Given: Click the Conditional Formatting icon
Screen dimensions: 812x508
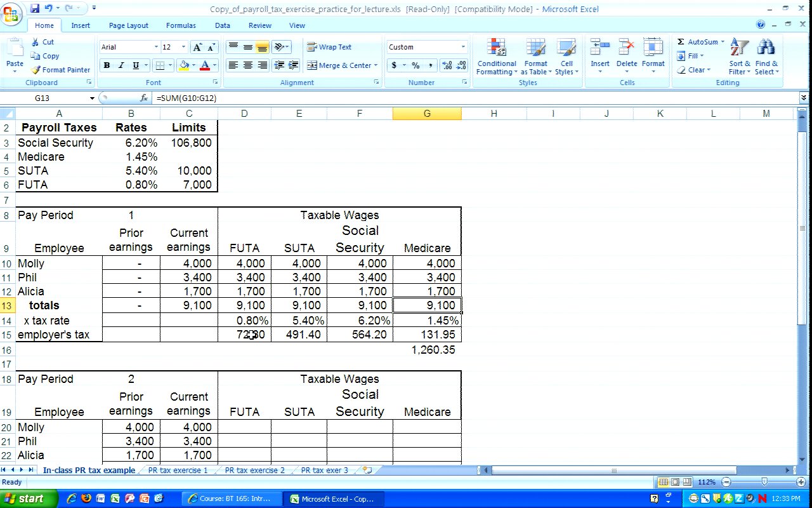Looking at the screenshot, I should click(x=496, y=49).
